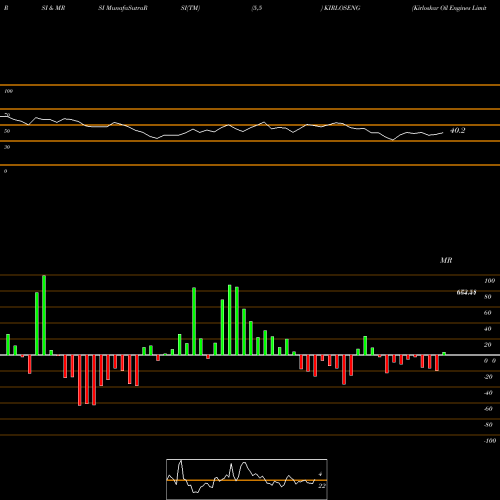Click the -100 label on MR axis
The height and width of the screenshot is (500, 500).
[490, 441]
